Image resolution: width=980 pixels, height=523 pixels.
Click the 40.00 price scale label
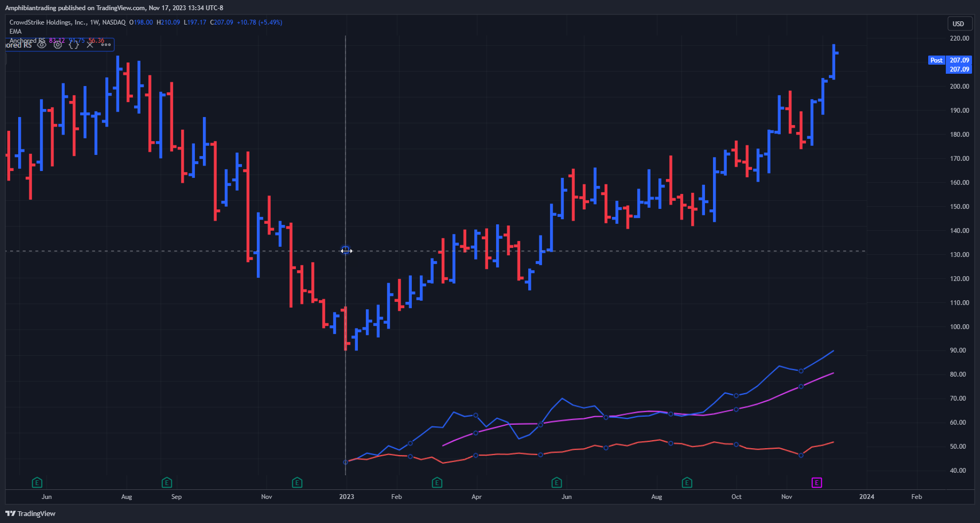click(x=959, y=471)
